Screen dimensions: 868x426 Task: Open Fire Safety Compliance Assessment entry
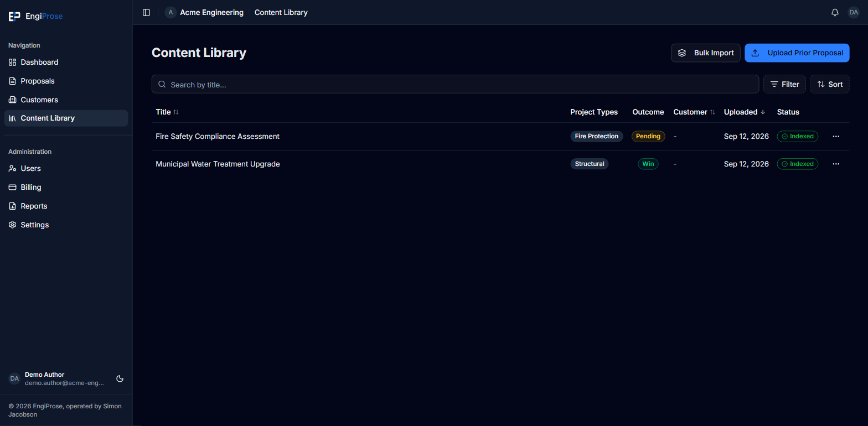[x=218, y=136]
